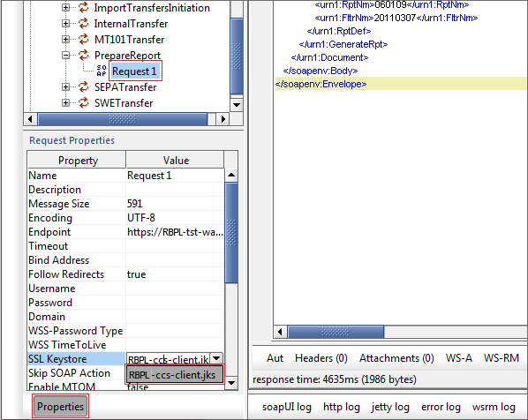Viewport: 528px width, 420px height.
Task: Open the Aut tab
Action: click(275, 358)
